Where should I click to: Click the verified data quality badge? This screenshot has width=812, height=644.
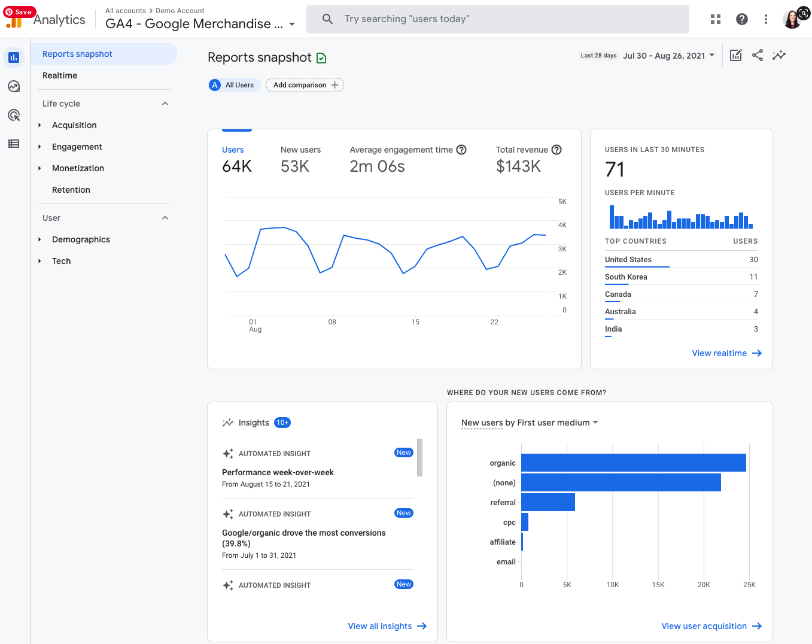pos(321,57)
